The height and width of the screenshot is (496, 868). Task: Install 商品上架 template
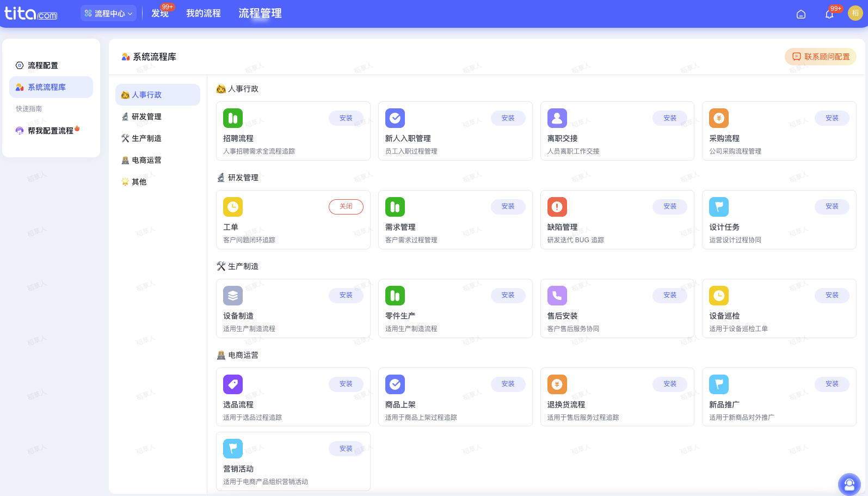508,384
